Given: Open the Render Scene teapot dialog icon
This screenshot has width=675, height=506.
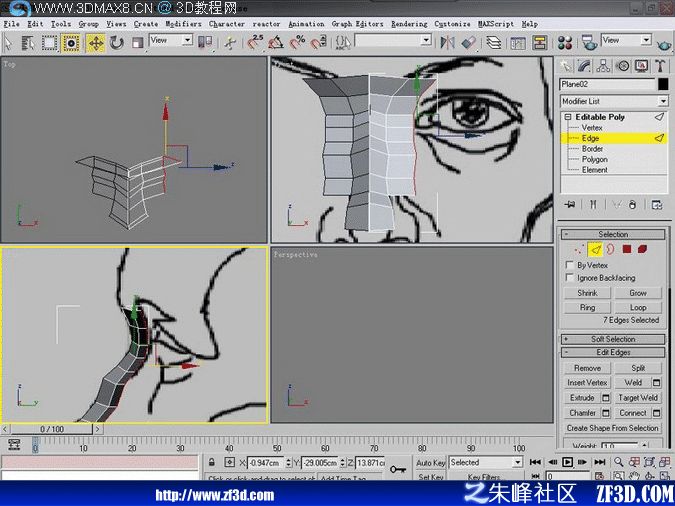Looking at the screenshot, I should (589, 42).
